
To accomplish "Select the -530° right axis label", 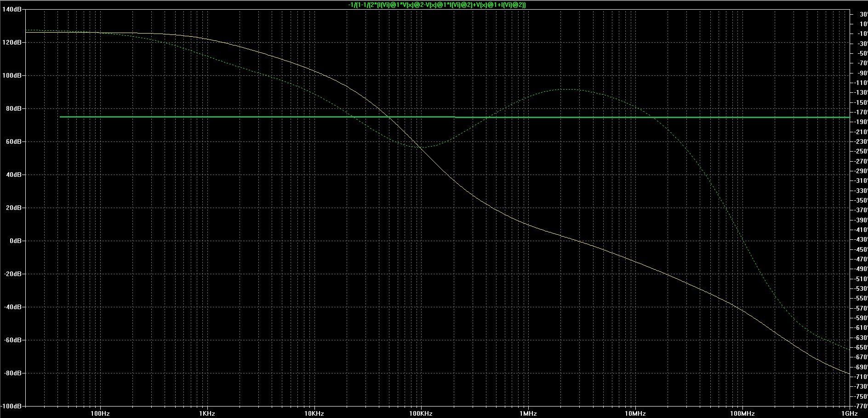I will pyautogui.click(x=861, y=288).
